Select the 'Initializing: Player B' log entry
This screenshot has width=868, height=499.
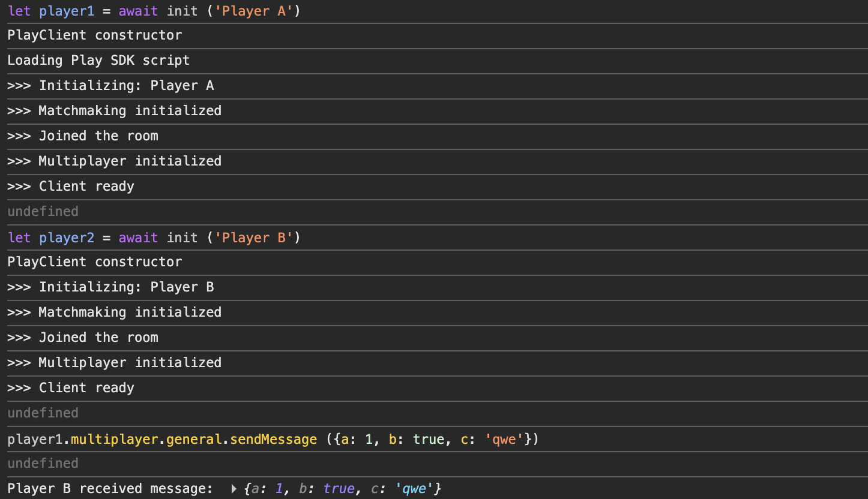(126, 287)
